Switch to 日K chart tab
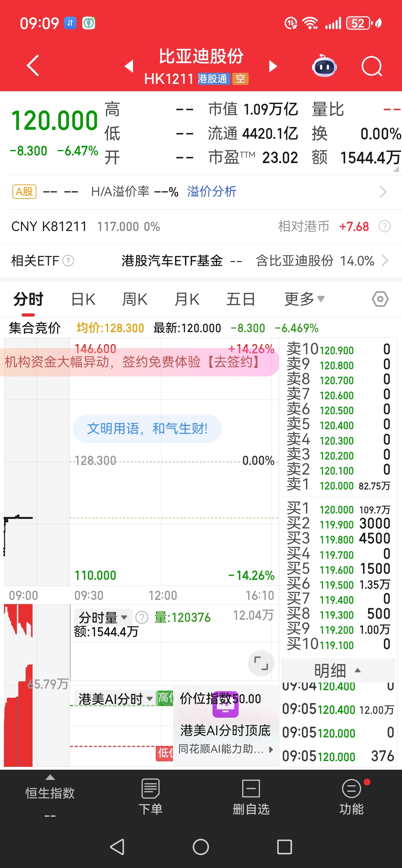This screenshot has height=868, width=402. pyautogui.click(x=83, y=299)
